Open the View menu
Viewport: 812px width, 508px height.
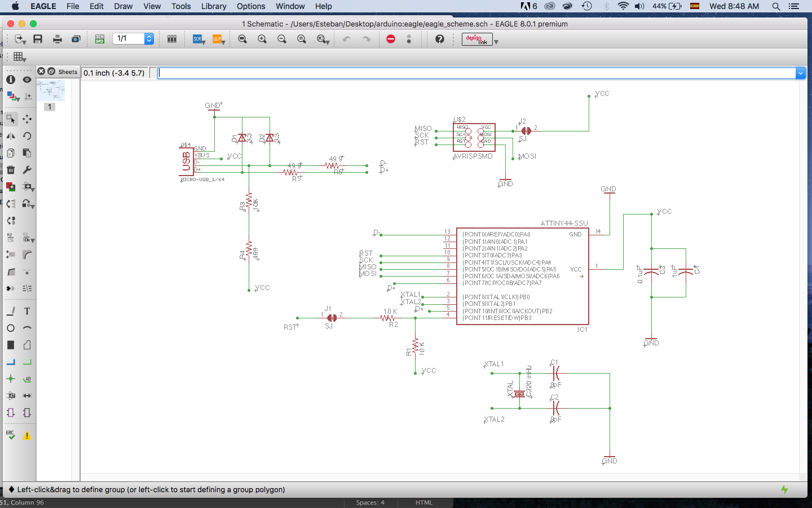click(x=152, y=6)
